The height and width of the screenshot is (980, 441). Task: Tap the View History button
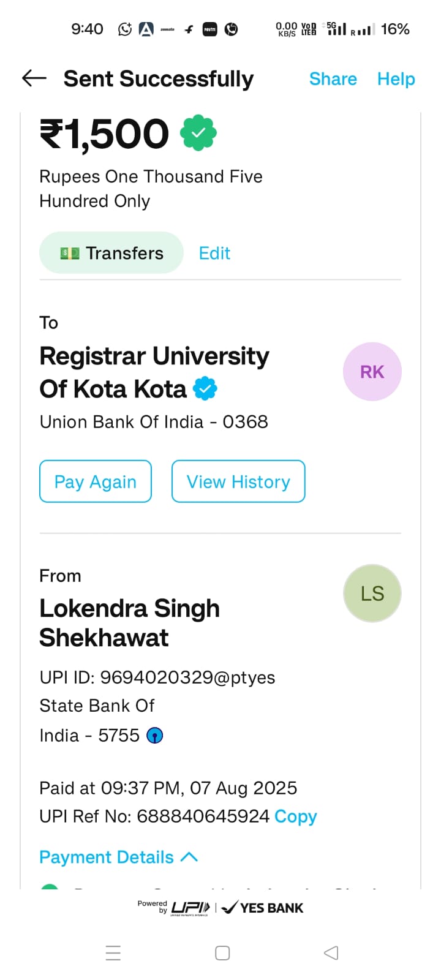click(x=238, y=481)
